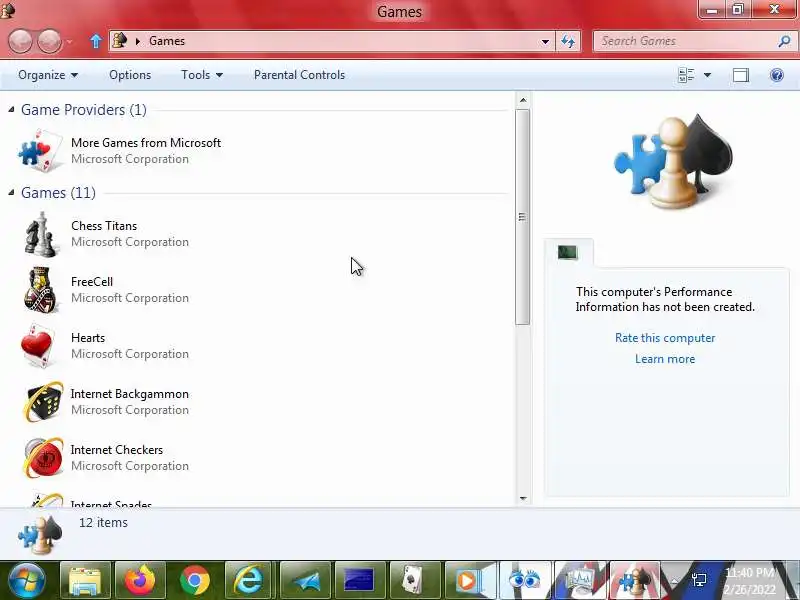800x600 pixels.
Task: Expand the address bar history dropdown
Action: [545, 41]
